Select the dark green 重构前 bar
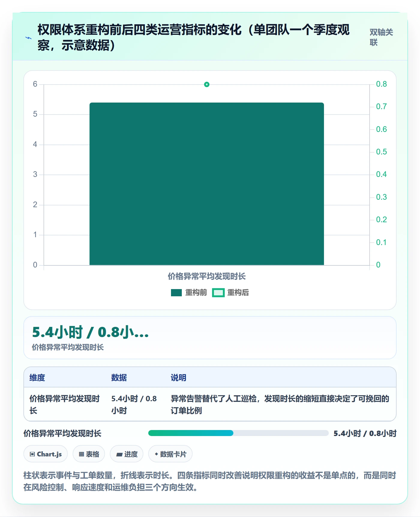This screenshot has height=517, width=420. coord(207,184)
